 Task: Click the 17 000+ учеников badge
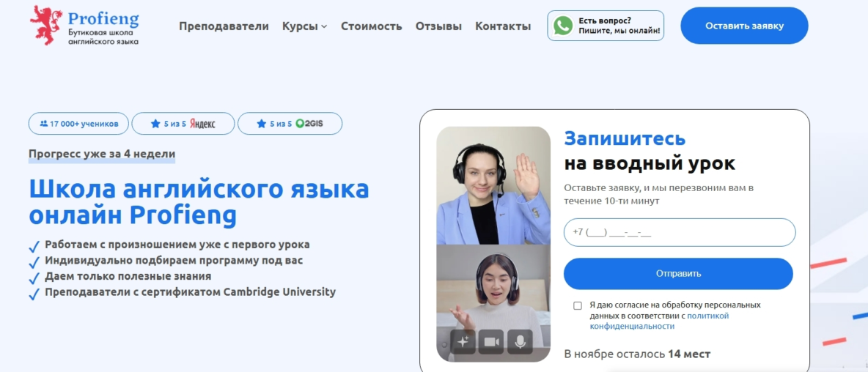(78, 124)
